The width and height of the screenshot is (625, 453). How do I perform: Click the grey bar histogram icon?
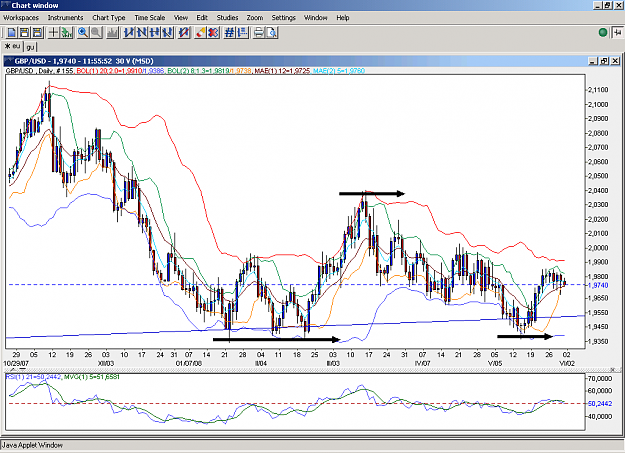(112, 32)
